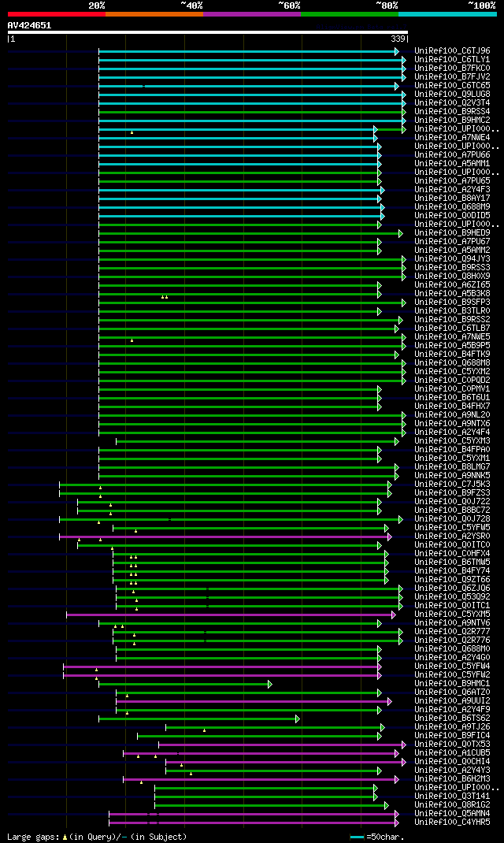Open hit UniRef100_B7FJV2
The image size is (504, 843).
452,77
